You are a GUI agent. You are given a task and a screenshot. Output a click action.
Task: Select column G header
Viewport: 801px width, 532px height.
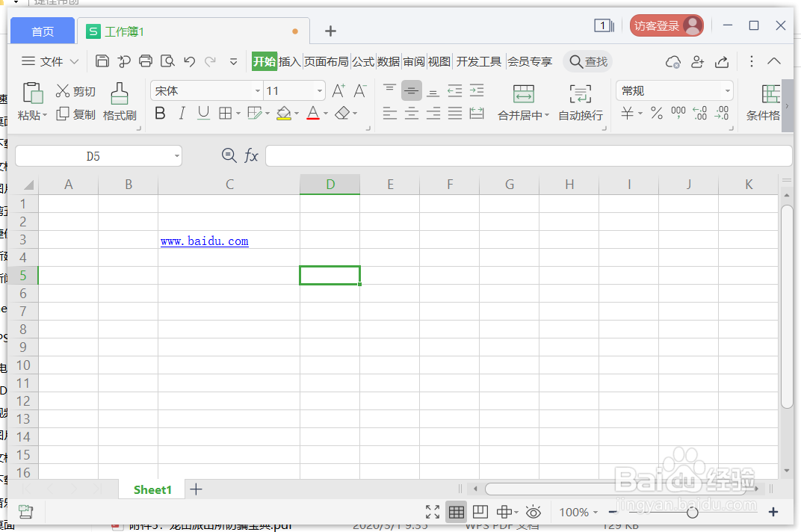point(510,185)
